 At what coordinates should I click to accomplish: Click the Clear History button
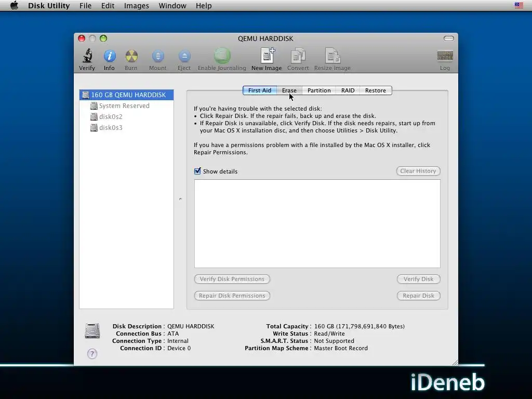pos(418,171)
